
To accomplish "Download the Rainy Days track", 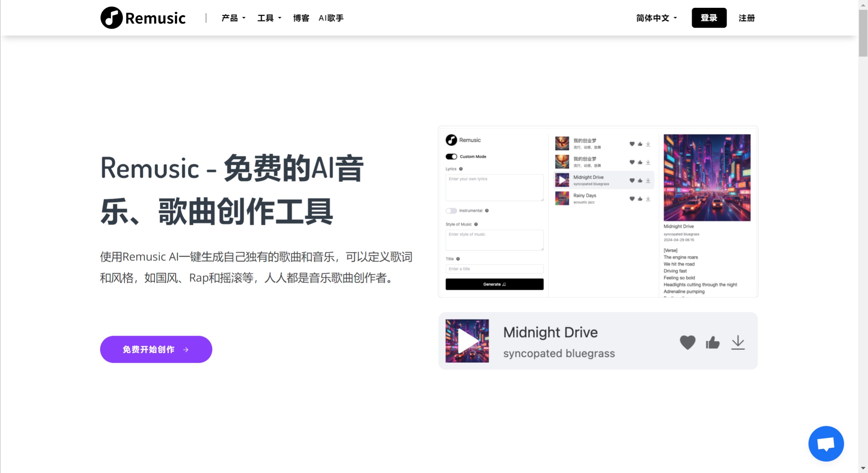I will pos(648,199).
